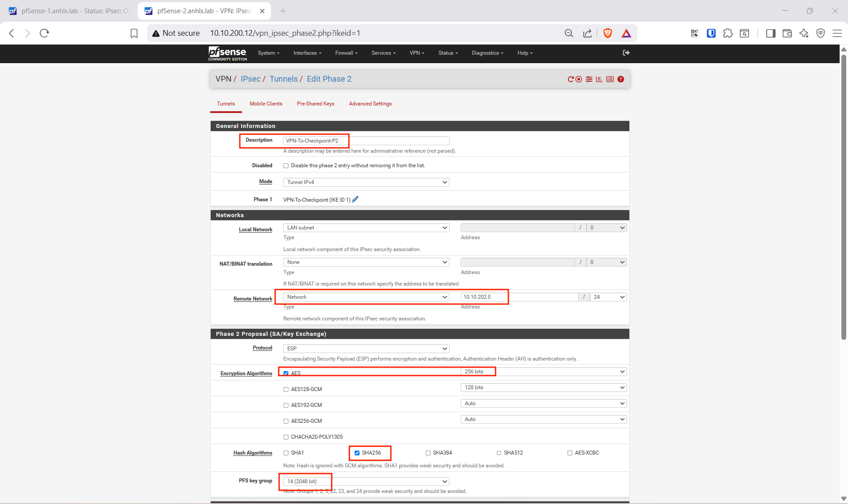Click the pfSense logout icon
This screenshot has width=848, height=504.
(x=626, y=53)
